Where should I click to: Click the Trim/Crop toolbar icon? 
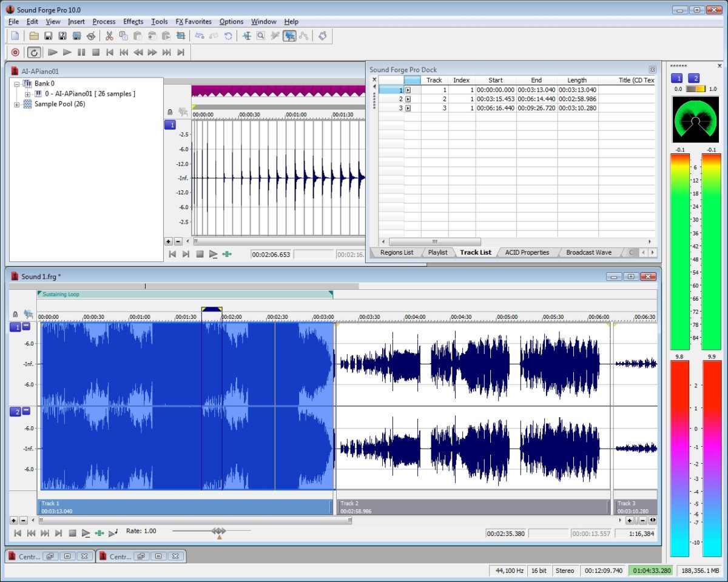click(x=180, y=36)
